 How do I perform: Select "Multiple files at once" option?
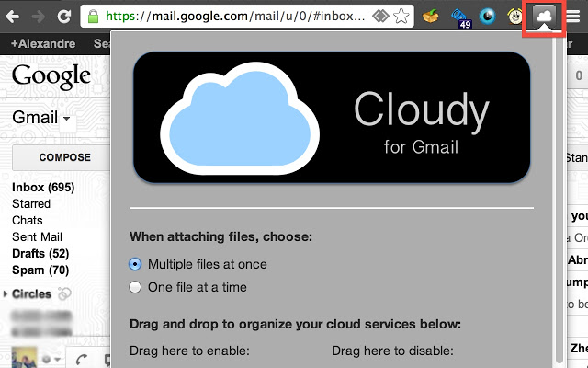(x=136, y=264)
